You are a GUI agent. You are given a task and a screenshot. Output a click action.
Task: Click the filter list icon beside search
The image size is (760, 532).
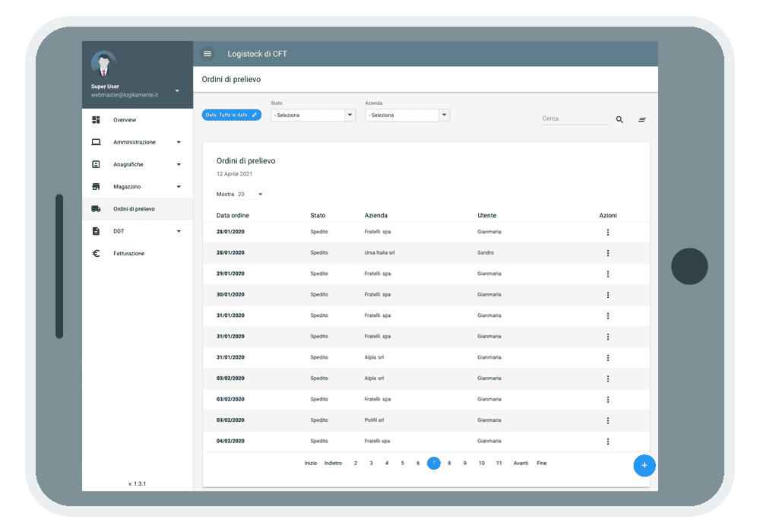tap(641, 119)
